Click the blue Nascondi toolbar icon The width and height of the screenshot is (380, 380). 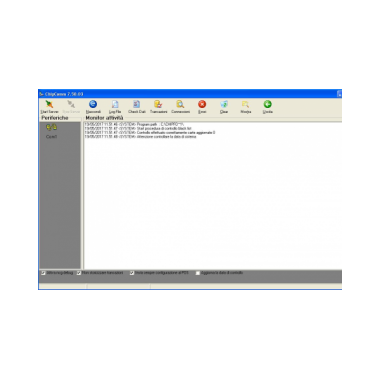(x=93, y=104)
